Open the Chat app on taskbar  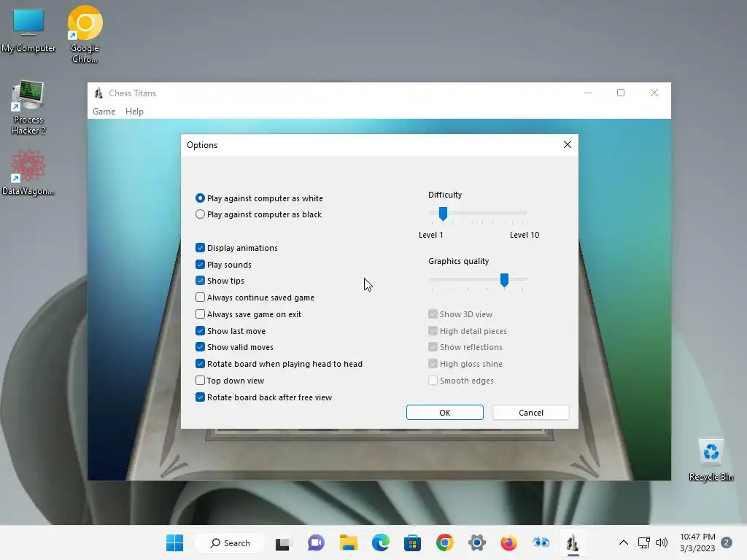316,542
